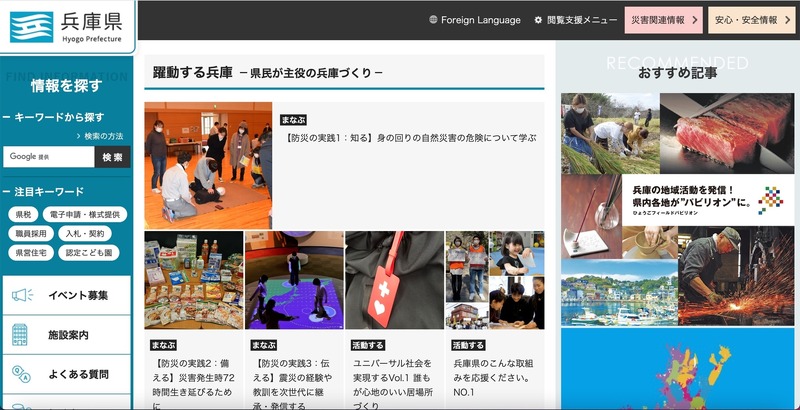
Task: Select the 電子申請・様式提供 keyword tag
Action: 85,215
